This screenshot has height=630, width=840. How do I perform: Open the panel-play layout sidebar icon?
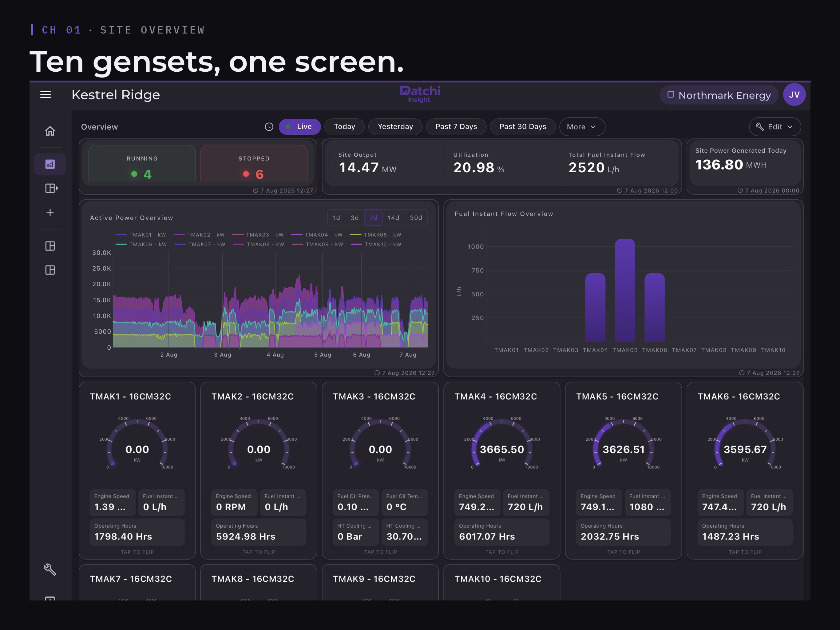[51, 188]
